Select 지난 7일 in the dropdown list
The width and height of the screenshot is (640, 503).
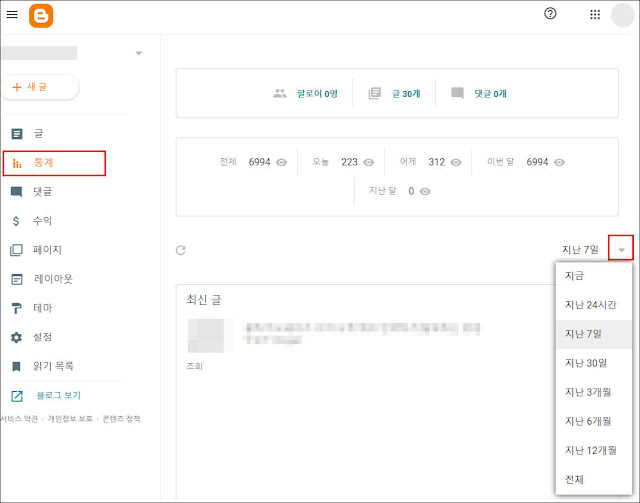click(x=594, y=334)
